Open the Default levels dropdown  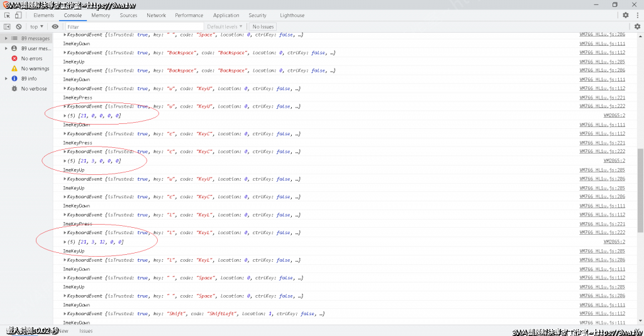tap(225, 27)
